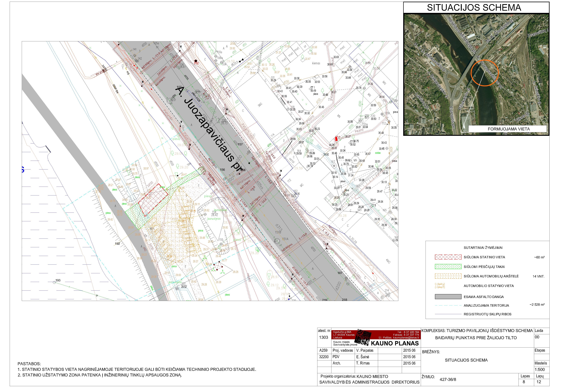Click the circled MN symbol on plan
Image resolution: width=567 pixels, height=392 pixels.
(x=355, y=160)
